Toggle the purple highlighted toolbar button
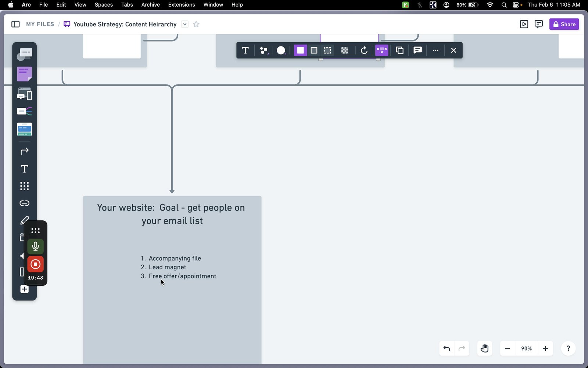 tap(382, 50)
